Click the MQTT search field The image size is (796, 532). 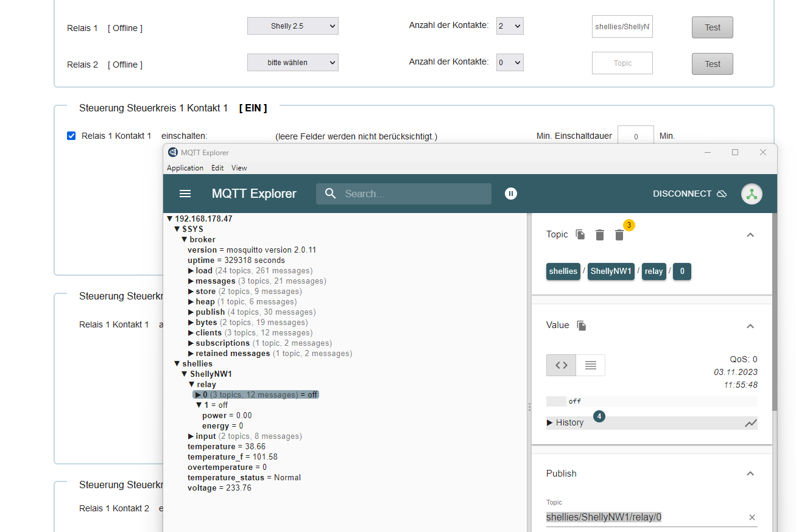coord(414,194)
